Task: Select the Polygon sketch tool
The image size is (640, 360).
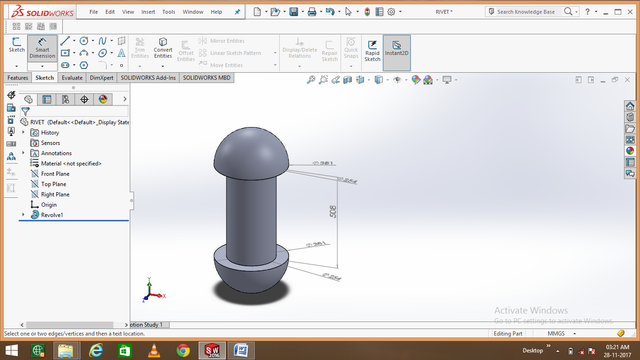Action: tap(84, 65)
